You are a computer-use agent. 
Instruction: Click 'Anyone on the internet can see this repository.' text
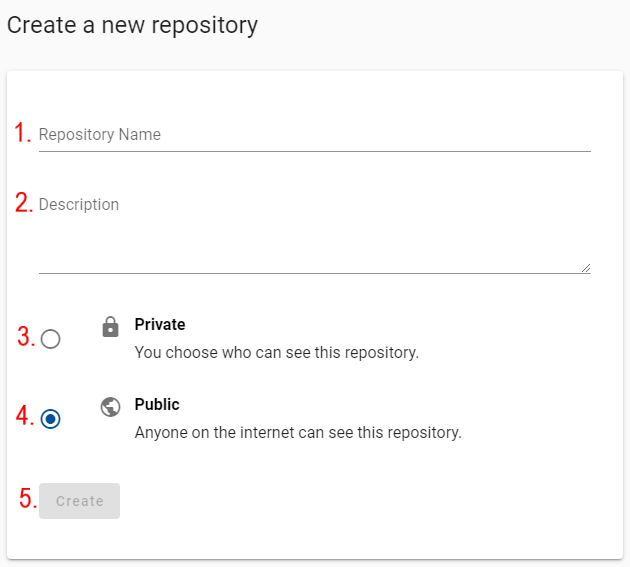[x=298, y=433]
